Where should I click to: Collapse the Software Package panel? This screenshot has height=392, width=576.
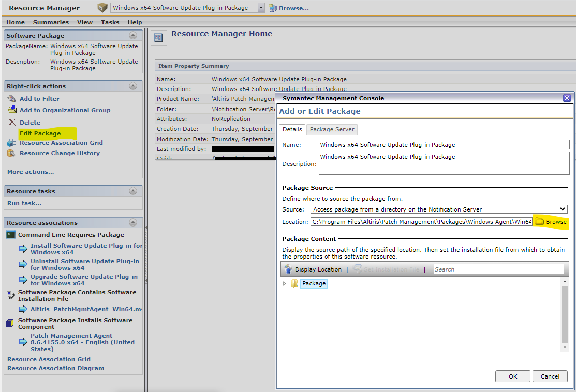(x=133, y=36)
